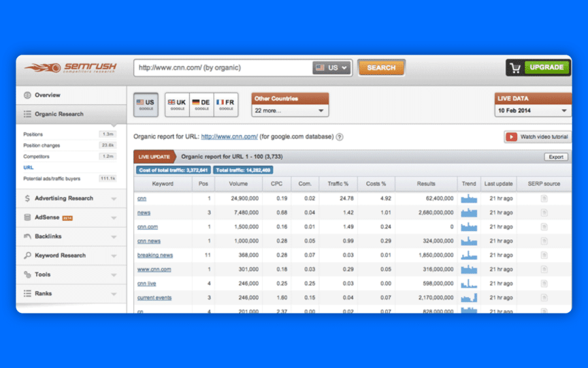Click the Tools gears icon
588x368 pixels.
pos(27,275)
